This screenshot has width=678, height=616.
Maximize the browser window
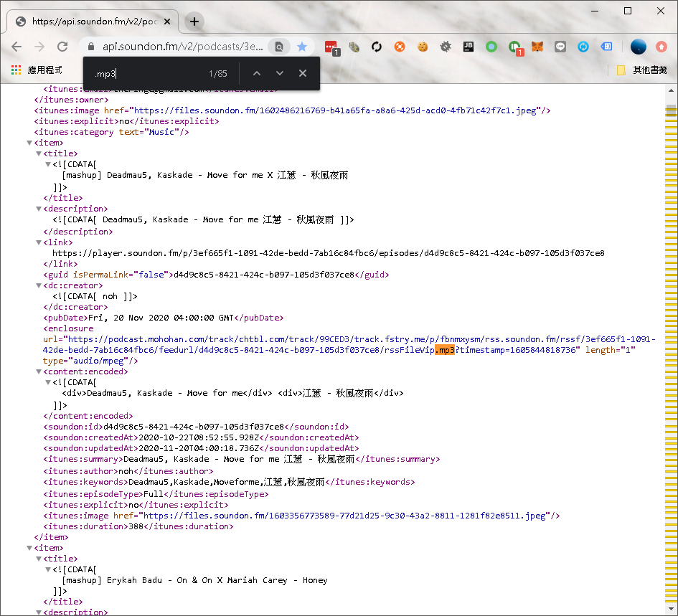tap(628, 11)
